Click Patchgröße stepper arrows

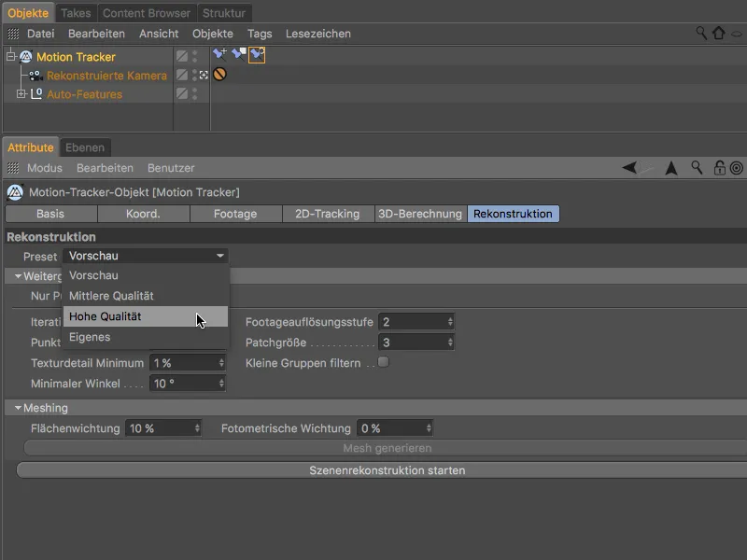[450, 343]
